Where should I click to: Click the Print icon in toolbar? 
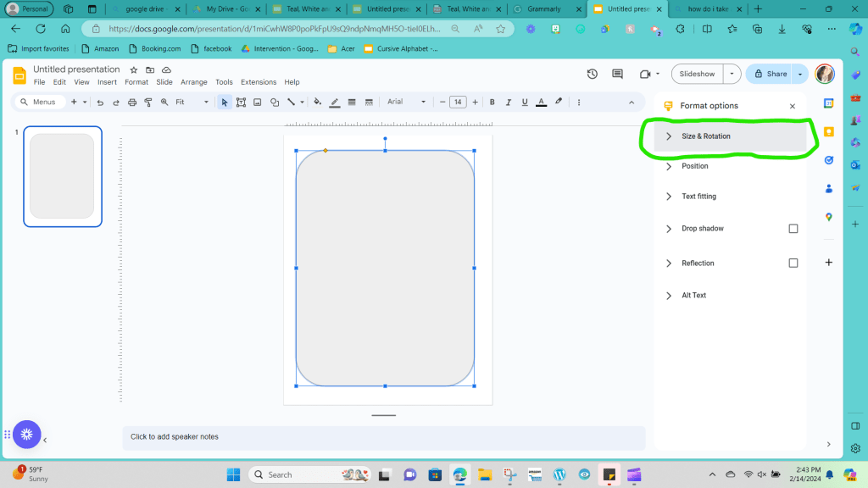coord(132,103)
